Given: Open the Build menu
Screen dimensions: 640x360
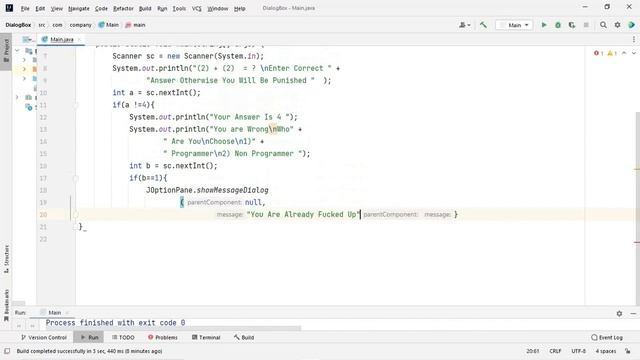Looking at the screenshot, I should tap(145, 8).
